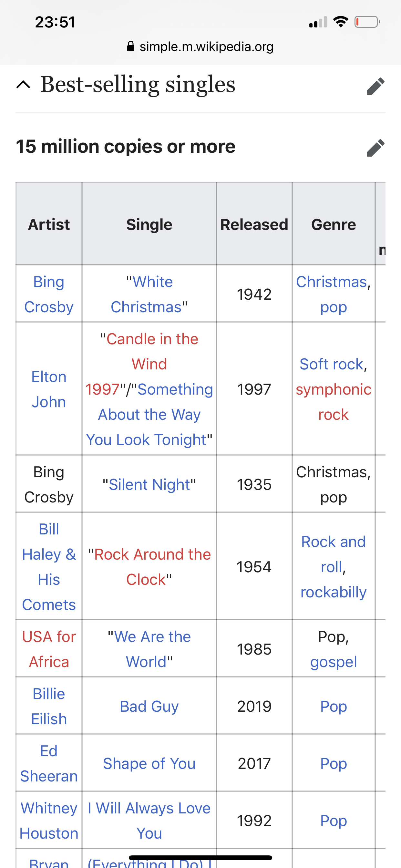Screen dimensions: 401x868
Task: Follow the Rock Around the Clock link
Action: (x=149, y=567)
